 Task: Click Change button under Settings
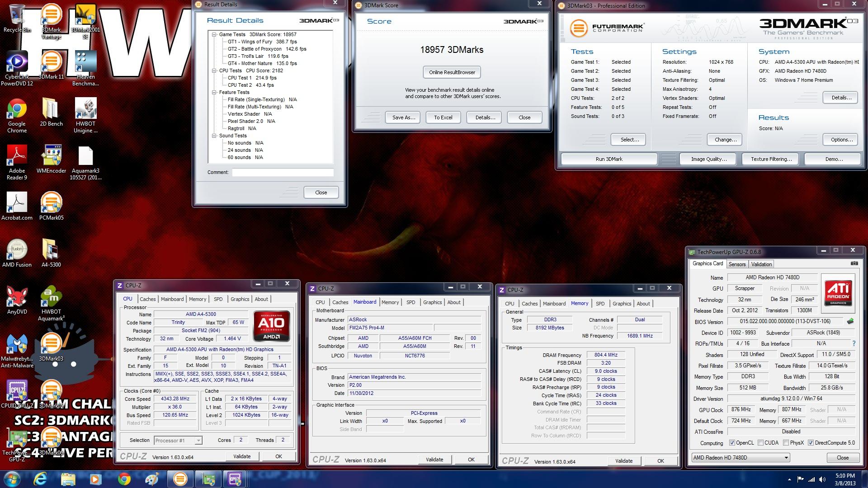click(x=725, y=140)
